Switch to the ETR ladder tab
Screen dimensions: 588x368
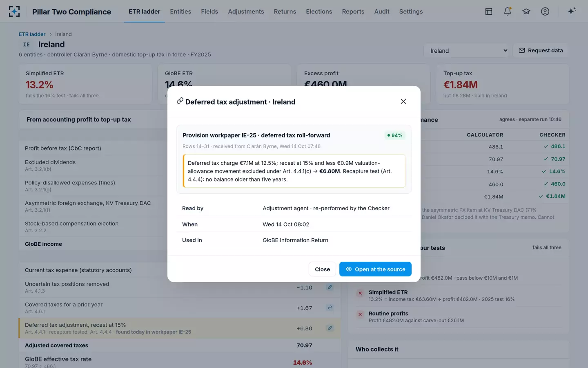click(145, 11)
